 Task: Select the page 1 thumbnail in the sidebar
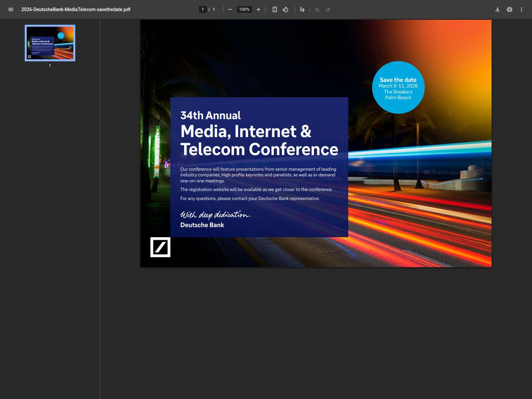coord(49,43)
